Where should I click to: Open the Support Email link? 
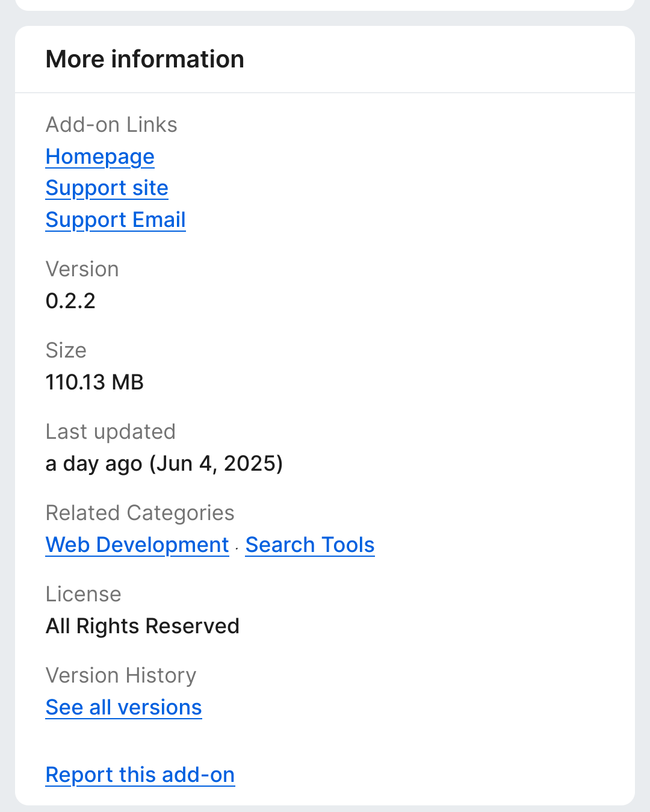click(x=116, y=220)
